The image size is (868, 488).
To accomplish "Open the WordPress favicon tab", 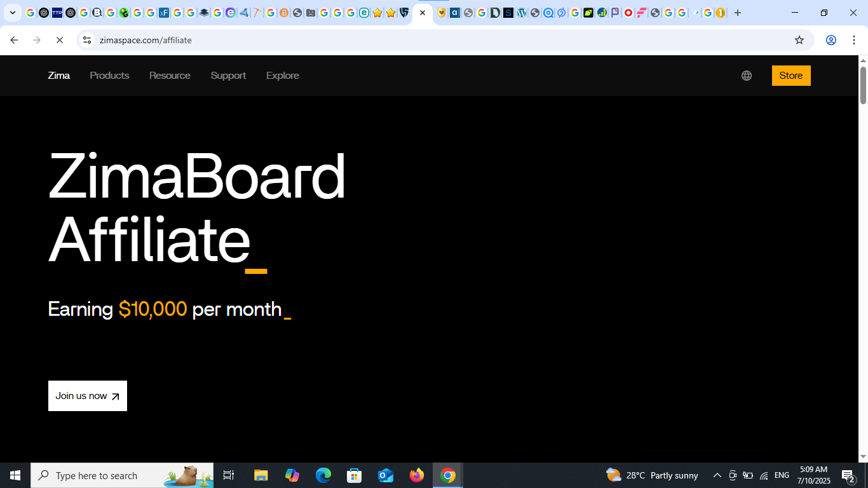I will (x=522, y=13).
